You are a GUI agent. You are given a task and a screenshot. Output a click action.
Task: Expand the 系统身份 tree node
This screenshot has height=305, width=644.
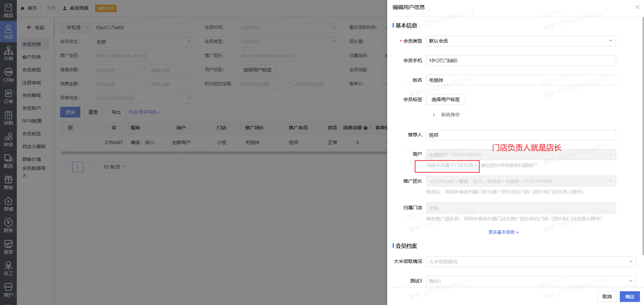click(434, 115)
